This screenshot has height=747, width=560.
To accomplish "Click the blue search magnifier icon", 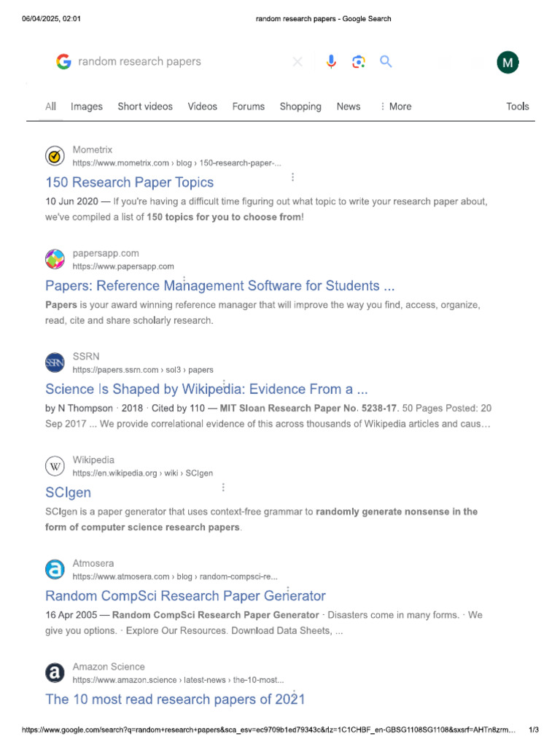I will pos(386,62).
